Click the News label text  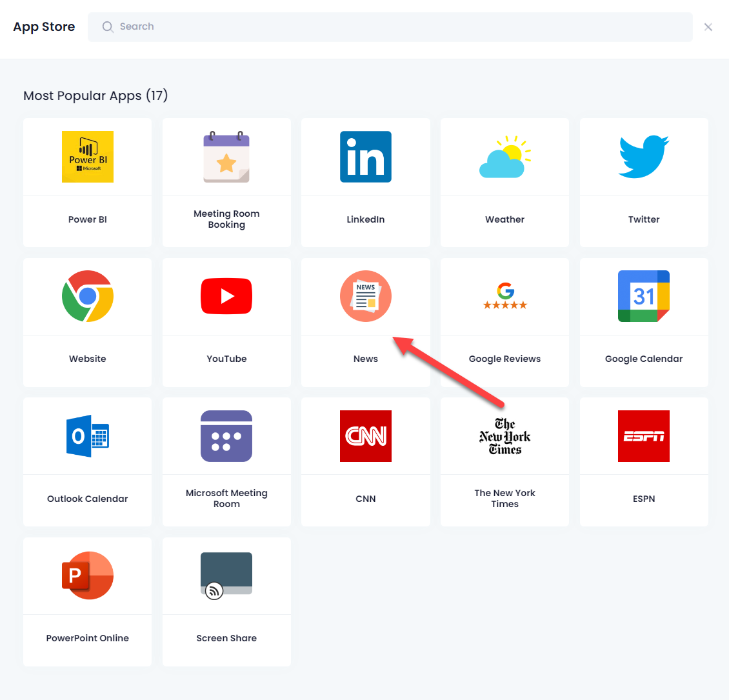(365, 359)
